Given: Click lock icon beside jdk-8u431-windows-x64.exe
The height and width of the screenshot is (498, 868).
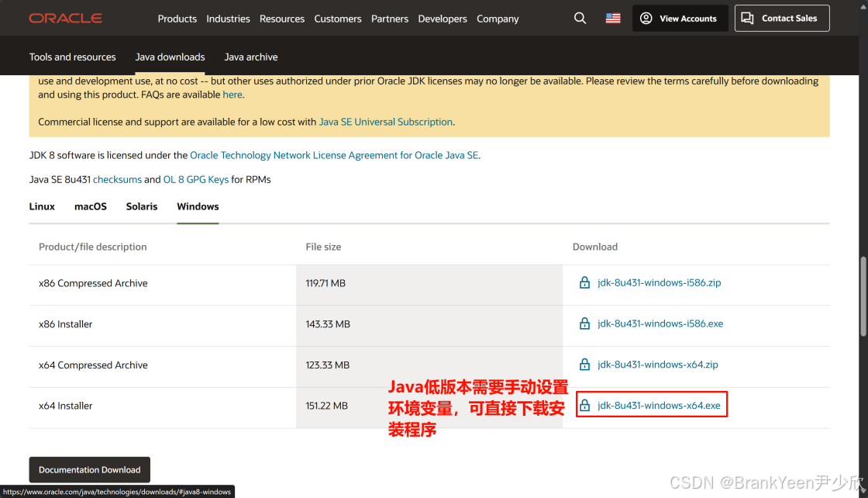Looking at the screenshot, I should tap(584, 406).
